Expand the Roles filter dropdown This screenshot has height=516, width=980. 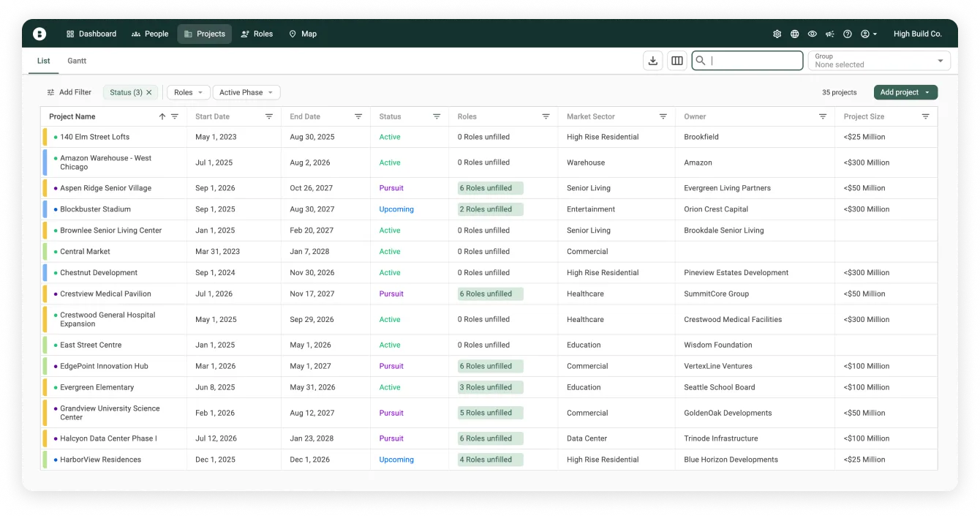click(188, 92)
